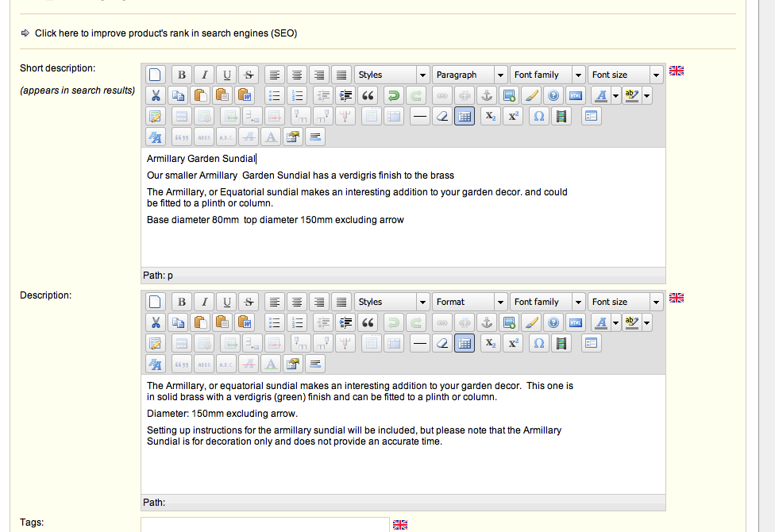Open Format dropdown in Description editor
The width and height of the screenshot is (775, 532).
pyautogui.click(x=469, y=302)
